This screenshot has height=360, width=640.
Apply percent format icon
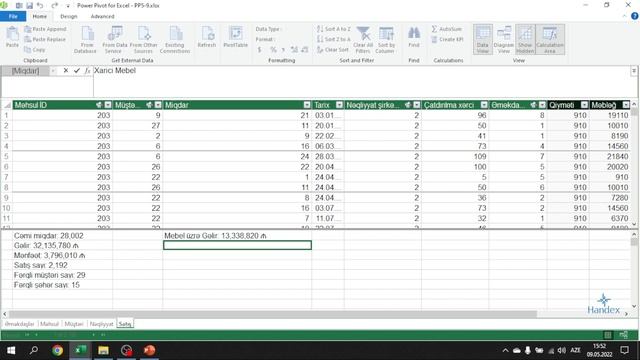pyautogui.click(x=273, y=50)
